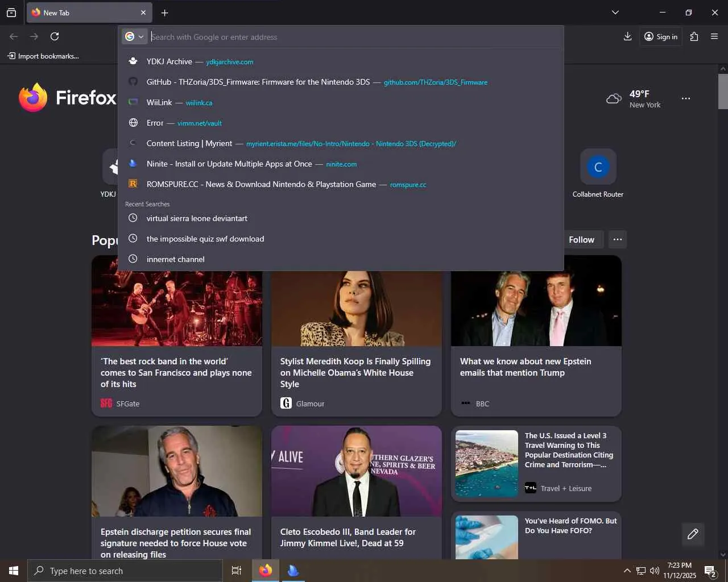Click the blue app icon next to Firefox
This screenshot has width=728, height=582.
[293, 571]
